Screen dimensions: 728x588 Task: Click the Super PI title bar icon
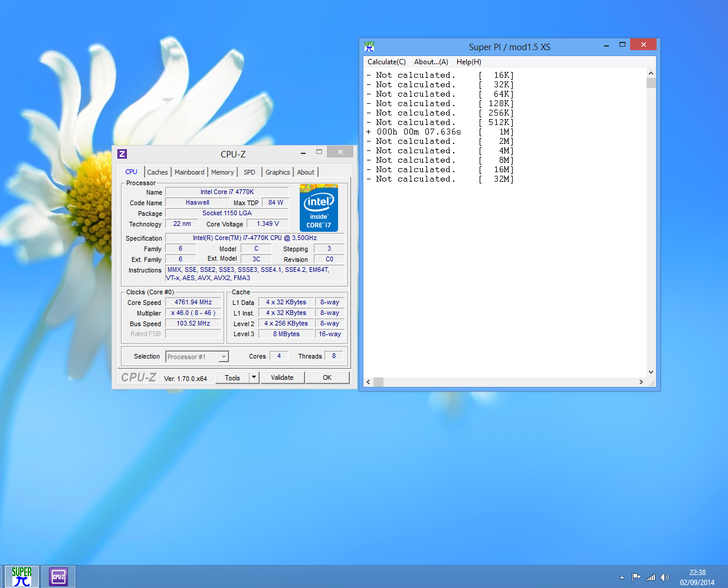[x=369, y=47]
